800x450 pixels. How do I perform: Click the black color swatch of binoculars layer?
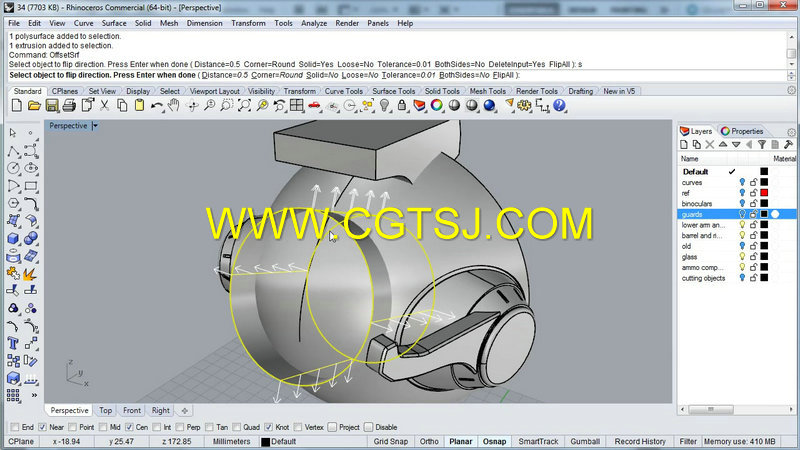click(764, 204)
